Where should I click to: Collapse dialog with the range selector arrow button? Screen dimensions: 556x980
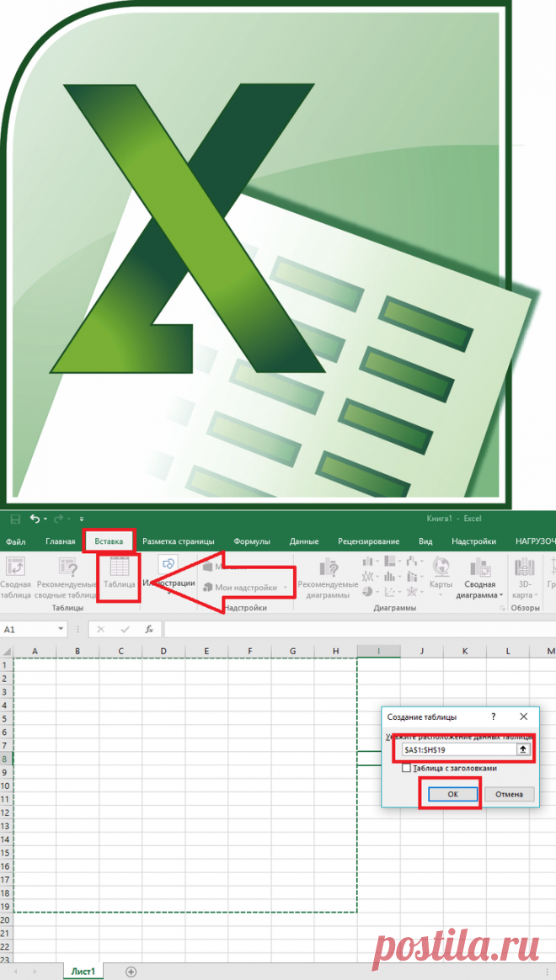pyautogui.click(x=523, y=749)
